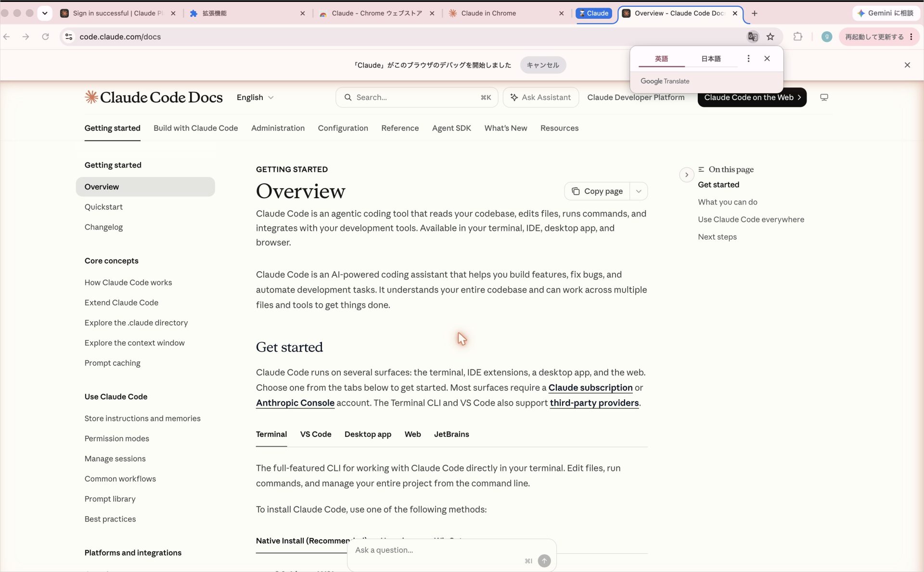The width and height of the screenshot is (924, 572).
Task: Switch to the Desktop app tab
Action: click(368, 434)
